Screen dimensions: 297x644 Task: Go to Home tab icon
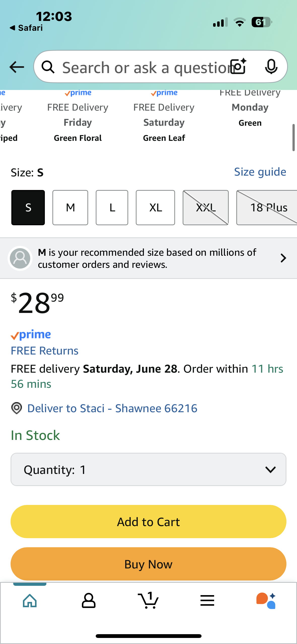(30, 601)
